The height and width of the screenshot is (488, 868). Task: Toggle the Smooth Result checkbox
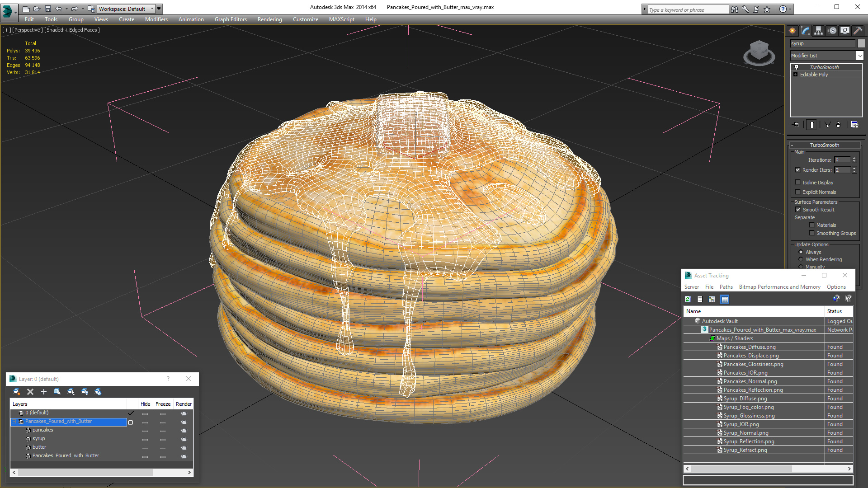click(x=798, y=210)
